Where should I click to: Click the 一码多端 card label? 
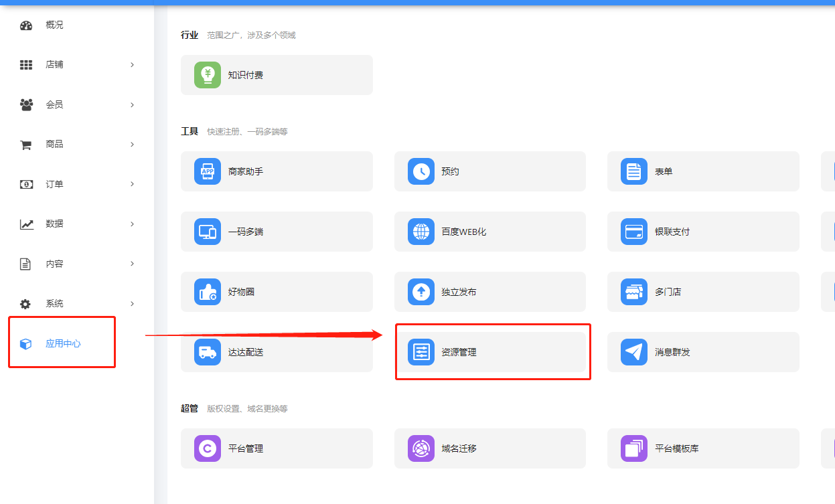tap(246, 232)
